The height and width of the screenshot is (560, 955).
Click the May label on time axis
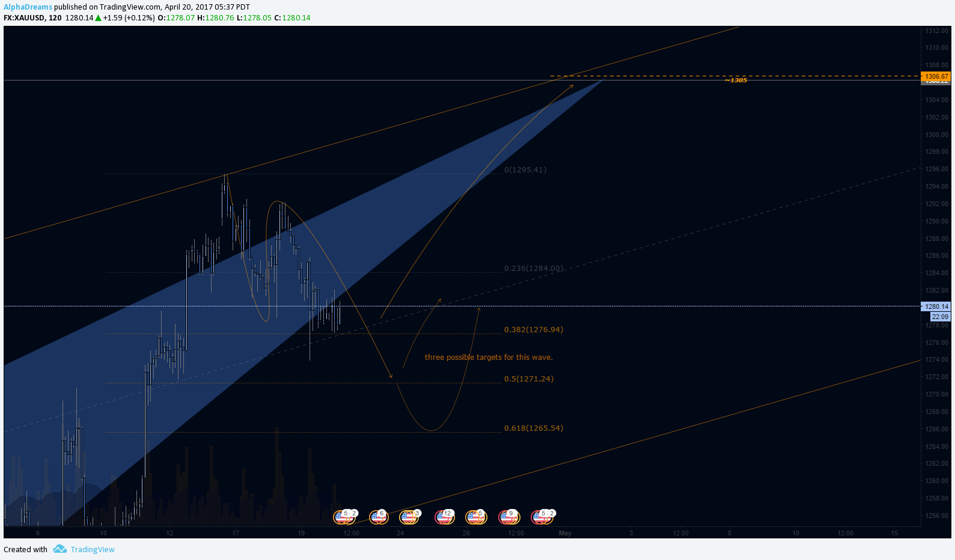[565, 533]
